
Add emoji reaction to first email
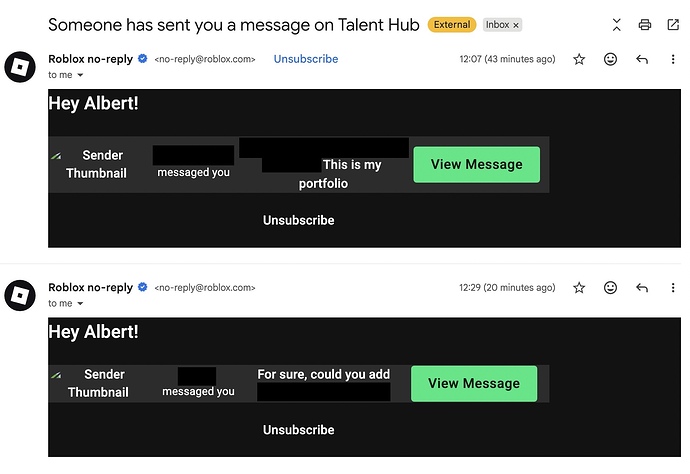click(x=610, y=60)
